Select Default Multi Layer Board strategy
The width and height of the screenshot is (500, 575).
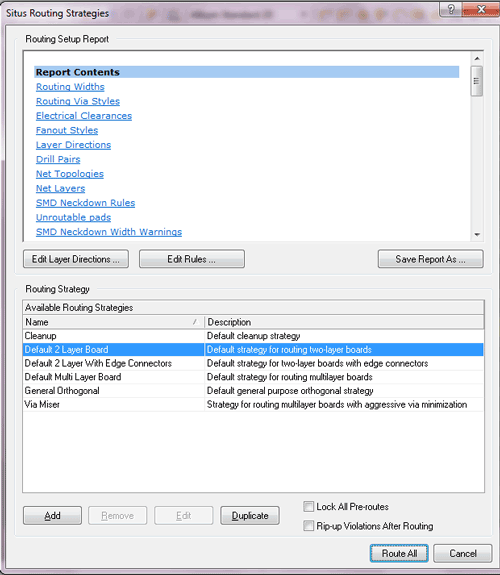(253, 377)
